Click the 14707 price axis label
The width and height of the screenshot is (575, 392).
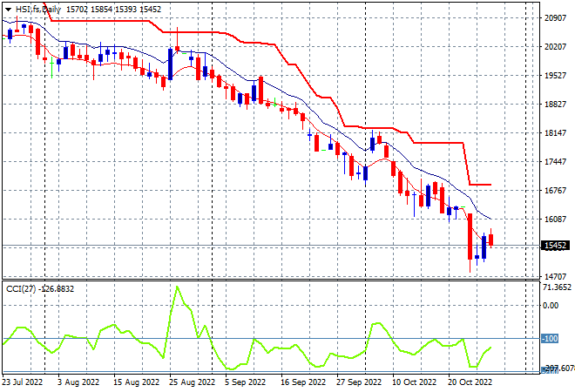click(555, 276)
